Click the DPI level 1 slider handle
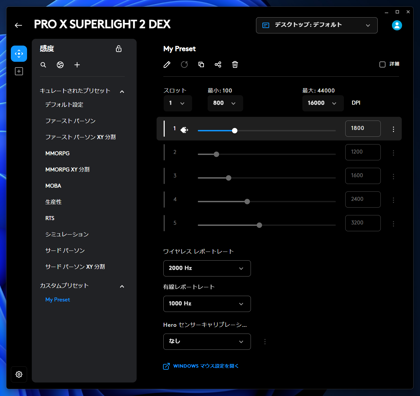This screenshot has width=420, height=396. point(235,131)
